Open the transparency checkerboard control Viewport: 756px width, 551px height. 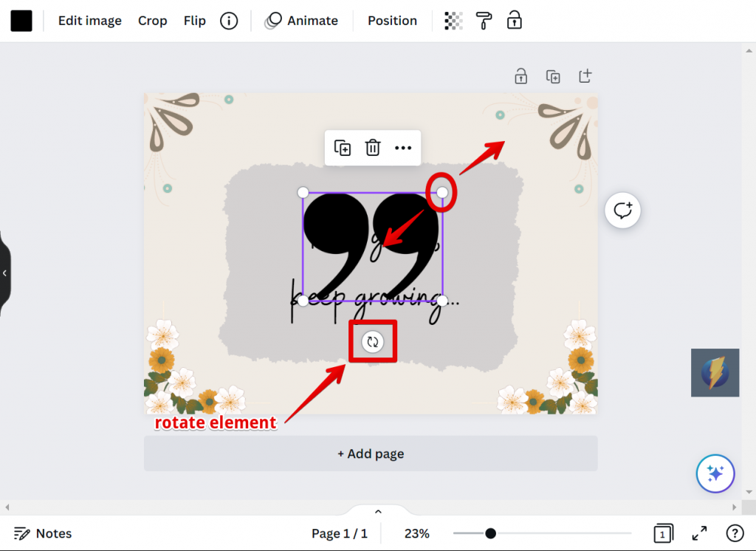453,21
